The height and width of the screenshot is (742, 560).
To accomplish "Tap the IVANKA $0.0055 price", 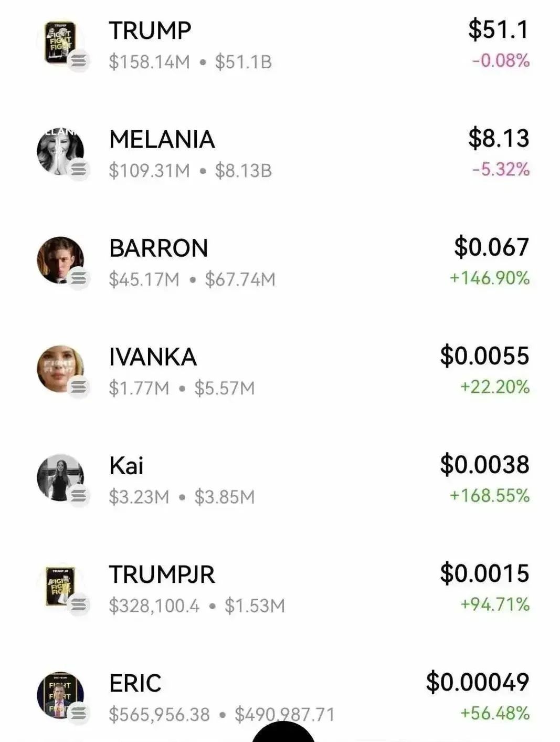I will [484, 356].
